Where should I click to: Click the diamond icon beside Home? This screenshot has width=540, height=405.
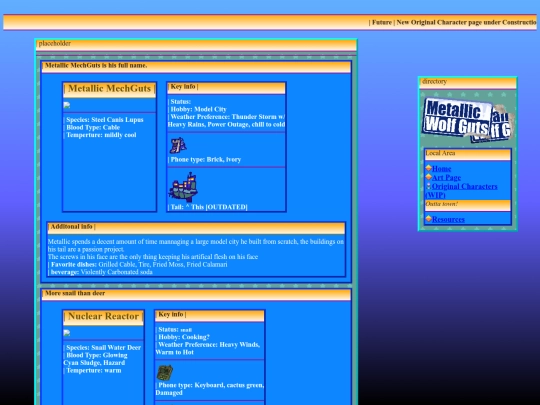pos(428,168)
